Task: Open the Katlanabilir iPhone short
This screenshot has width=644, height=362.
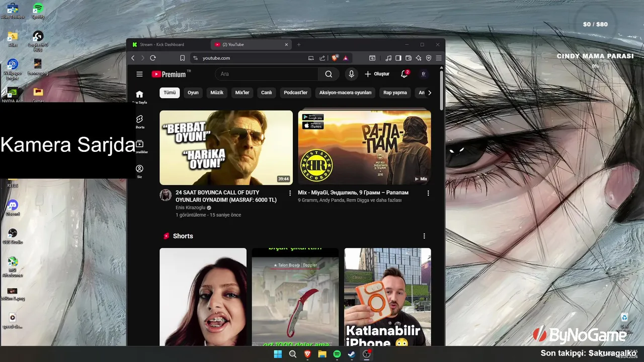Action: pos(387,297)
